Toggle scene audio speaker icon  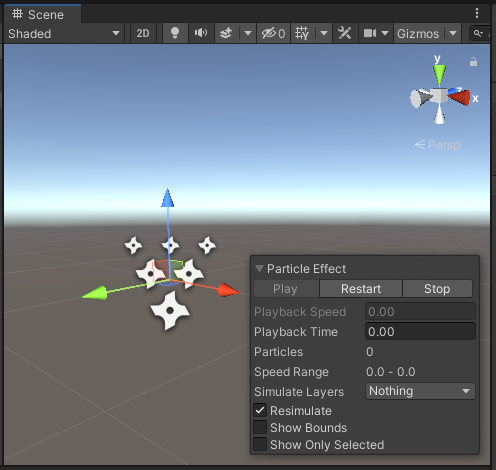pyautogui.click(x=201, y=33)
